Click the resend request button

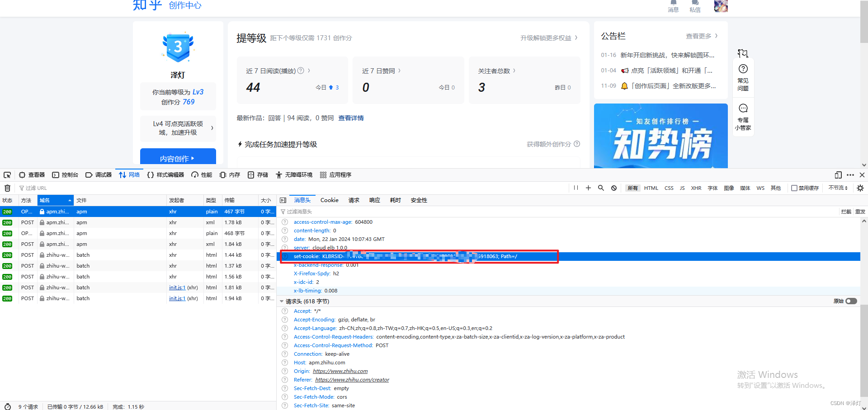860,212
